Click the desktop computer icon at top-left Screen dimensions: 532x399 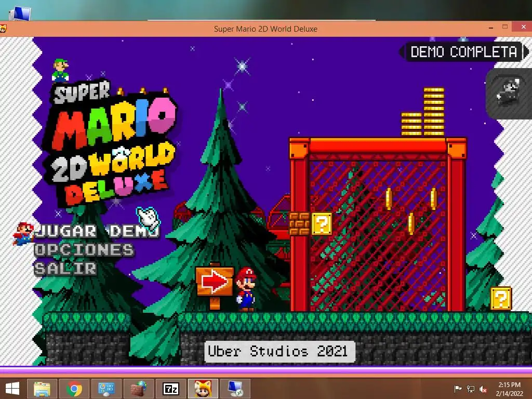point(20,14)
